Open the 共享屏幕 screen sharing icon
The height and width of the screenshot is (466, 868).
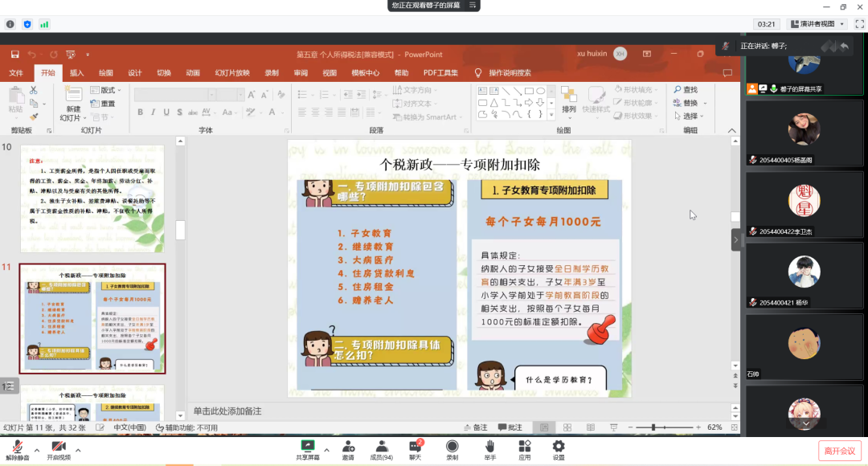307,446
